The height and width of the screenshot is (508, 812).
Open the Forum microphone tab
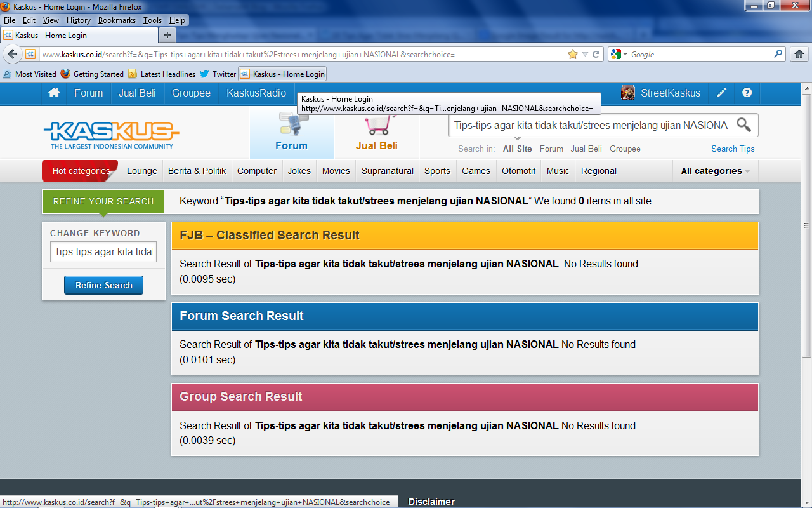tap(291, 133)
